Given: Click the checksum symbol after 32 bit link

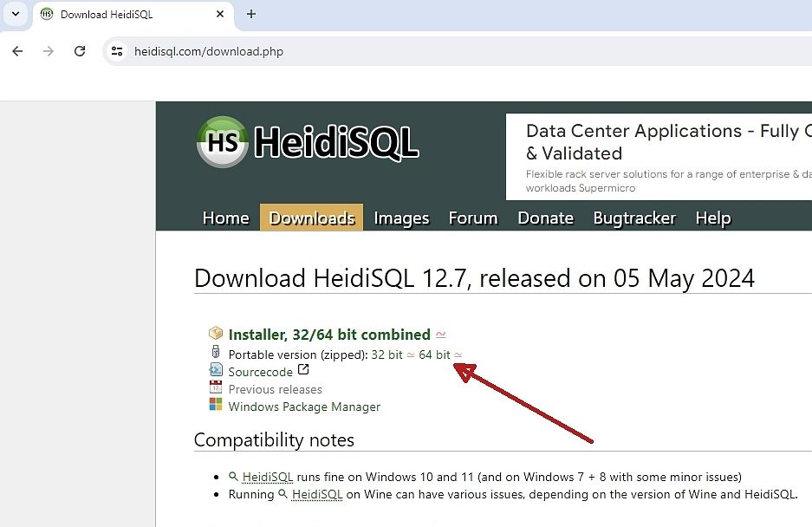Looking at the screenshot, I should click(x=410, y=355).
